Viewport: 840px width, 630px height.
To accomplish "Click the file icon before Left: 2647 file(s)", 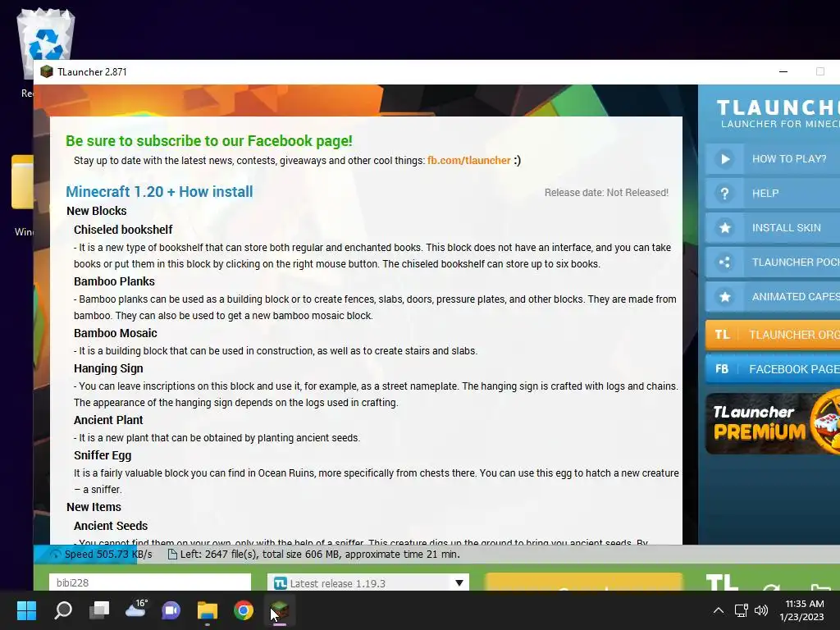I will [x=172, y=555].
